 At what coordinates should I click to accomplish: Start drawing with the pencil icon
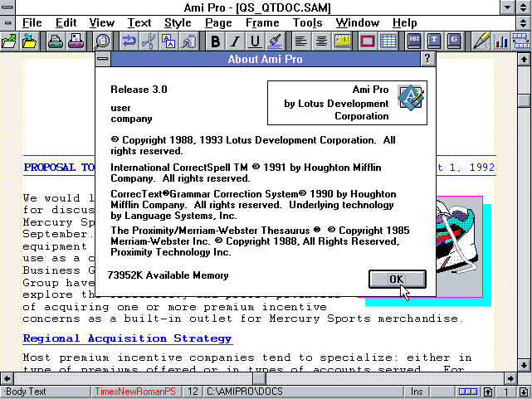(481, 41)
